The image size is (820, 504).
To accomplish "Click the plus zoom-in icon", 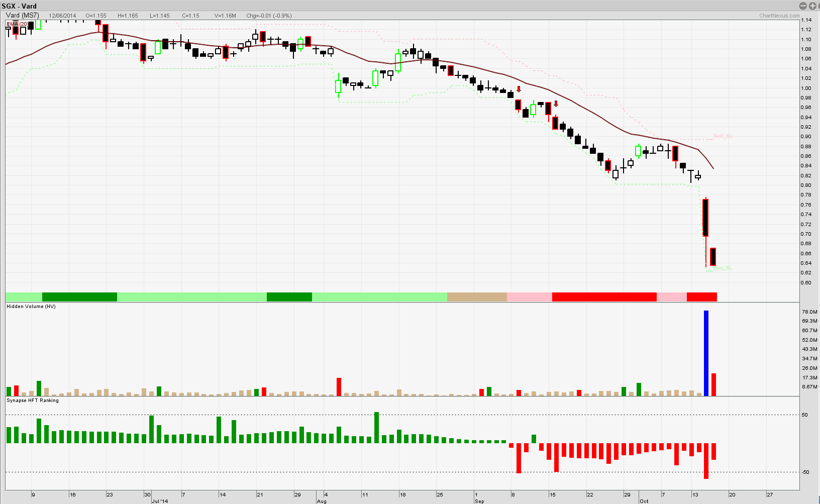I will pyautogui.click(x=812, y=6).
